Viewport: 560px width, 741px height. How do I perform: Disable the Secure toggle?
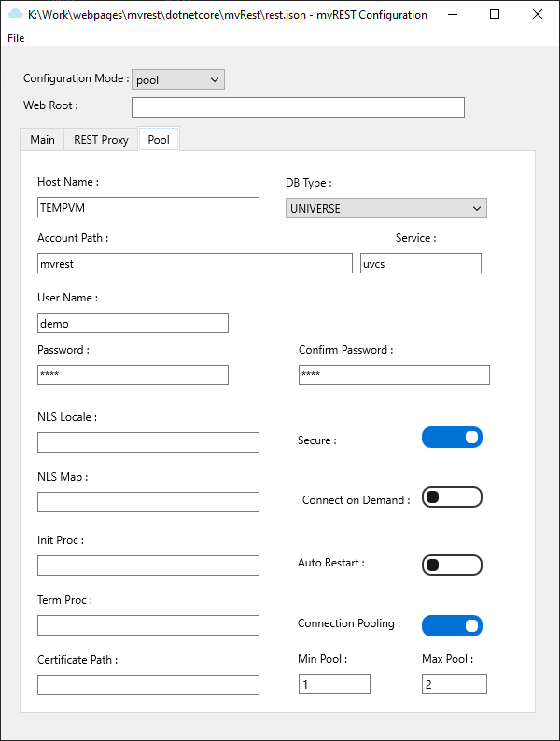[452, 438]
